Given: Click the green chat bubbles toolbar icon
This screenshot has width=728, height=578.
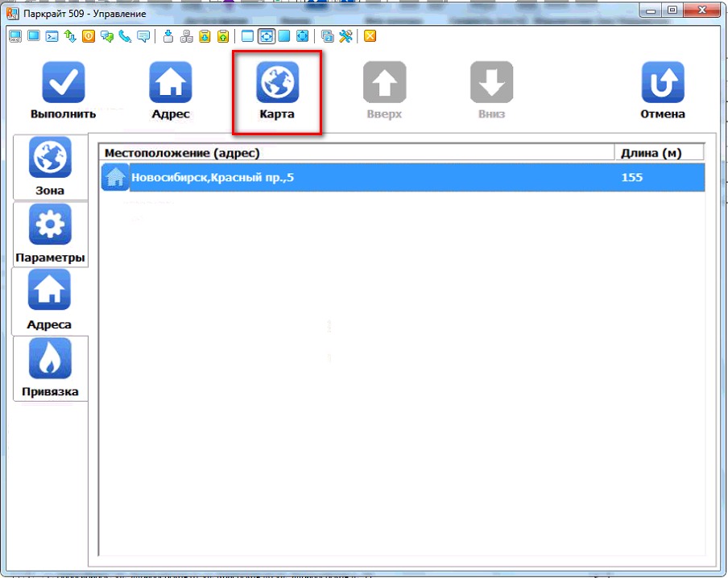Looking at the screenshot, I should tap(106, 36).
